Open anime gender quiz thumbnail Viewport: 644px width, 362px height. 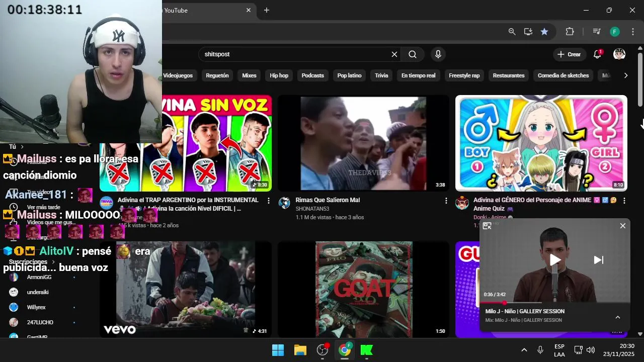541,143
